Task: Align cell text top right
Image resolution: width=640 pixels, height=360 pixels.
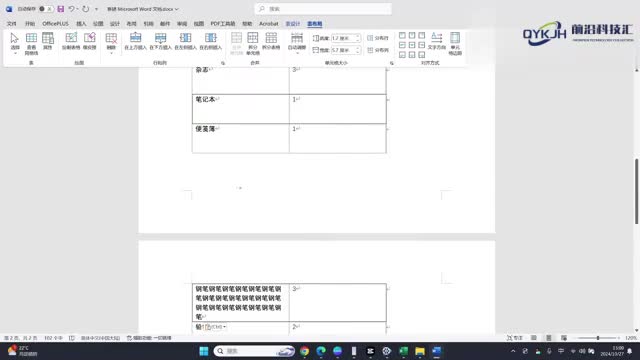Action: click(x=422, y=36)
